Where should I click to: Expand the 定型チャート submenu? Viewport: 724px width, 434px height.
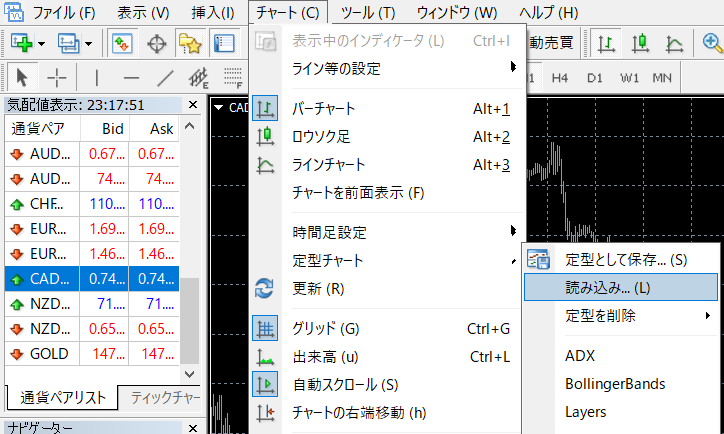[386, 260]
